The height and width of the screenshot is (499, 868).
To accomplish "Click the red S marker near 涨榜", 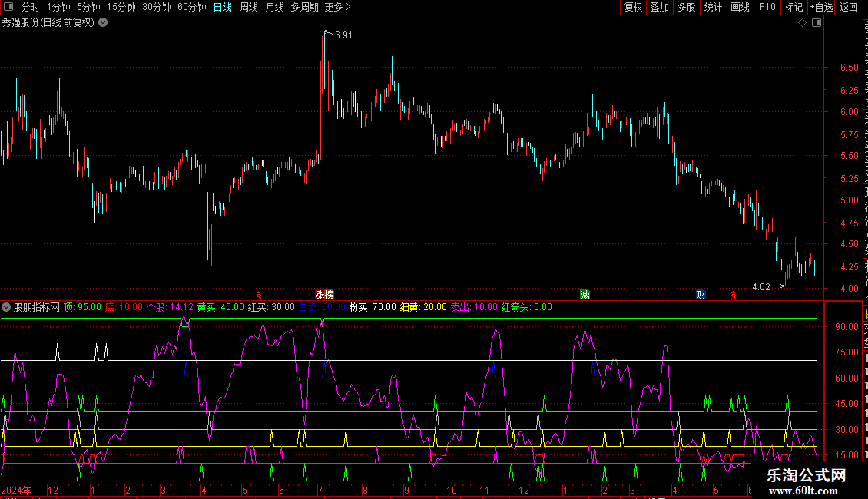I will [259, 296].
